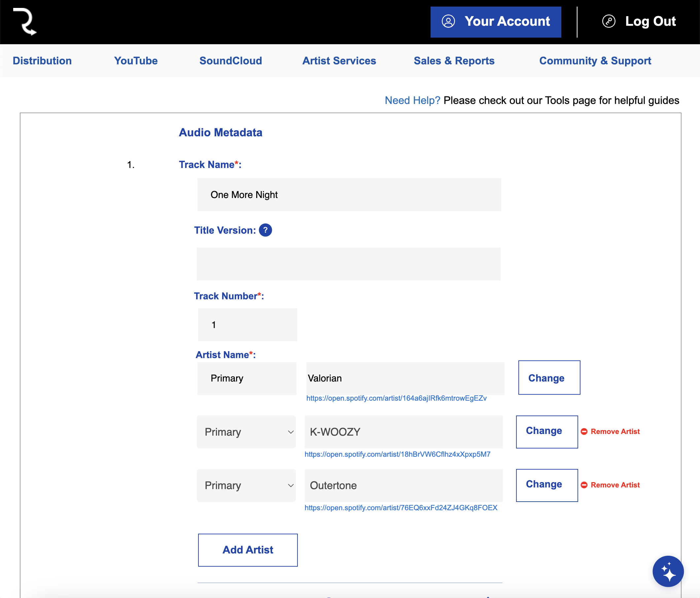700x598 pixels.
Task: Go to the YouTube menu item
Action: tap(136, 61)
